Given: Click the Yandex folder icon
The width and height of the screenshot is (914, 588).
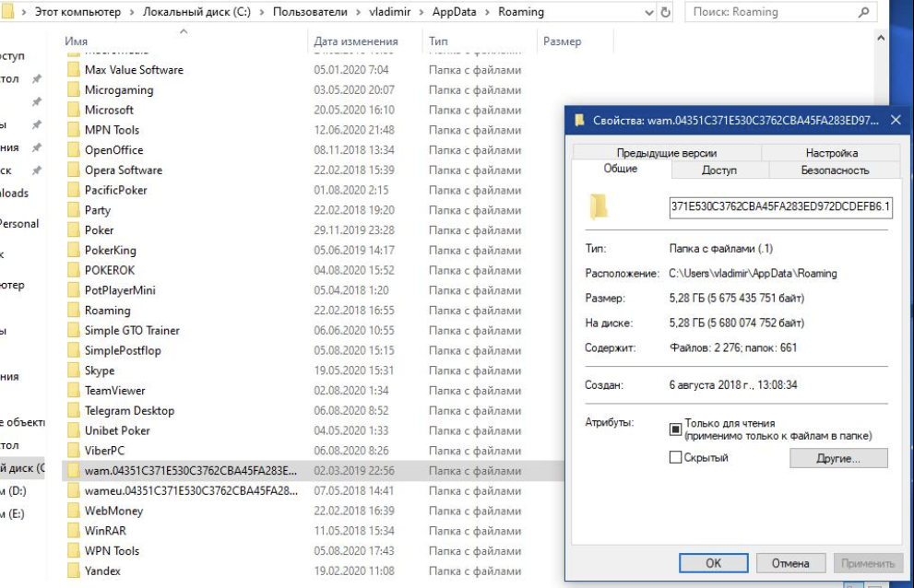Looking at the screenshot, I should [x=74, y=571].
